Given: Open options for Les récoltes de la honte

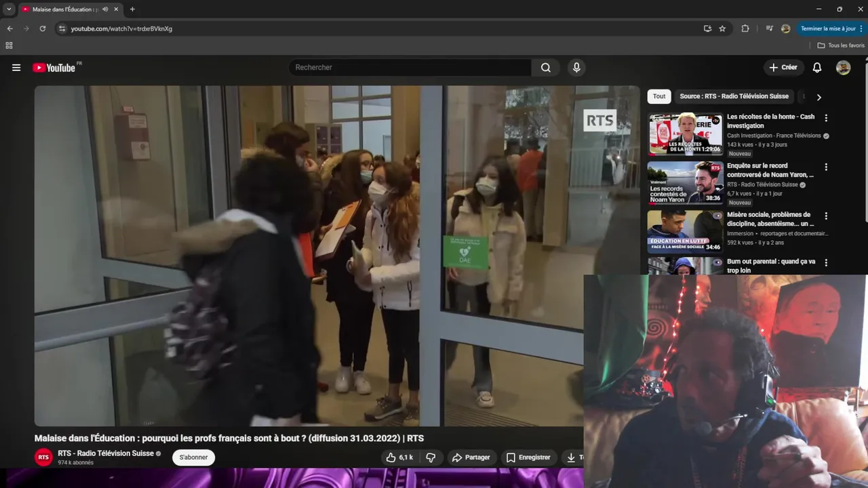Looking at the screenshot, I should click(826, 118).
